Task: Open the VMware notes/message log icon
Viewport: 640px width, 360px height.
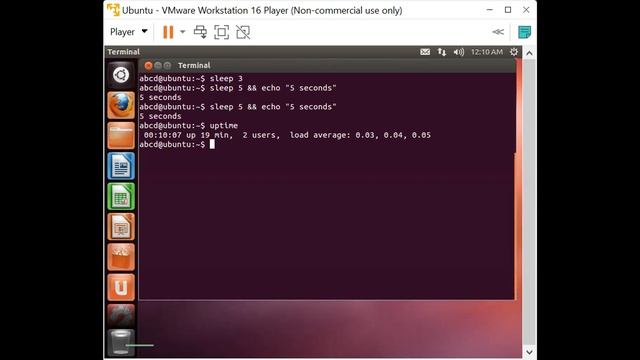Action: 524,32
